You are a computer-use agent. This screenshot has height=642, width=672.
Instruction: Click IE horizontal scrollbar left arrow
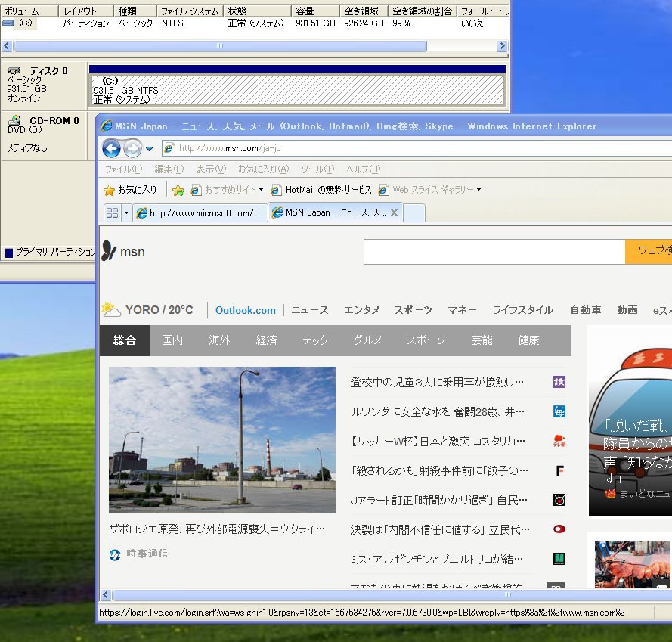[106, 595]
